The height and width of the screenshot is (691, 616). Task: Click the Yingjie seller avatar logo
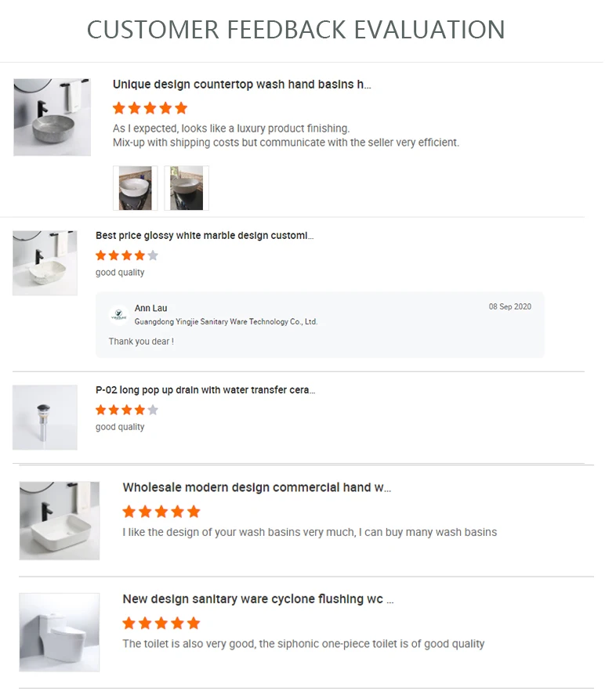[118, 315]
